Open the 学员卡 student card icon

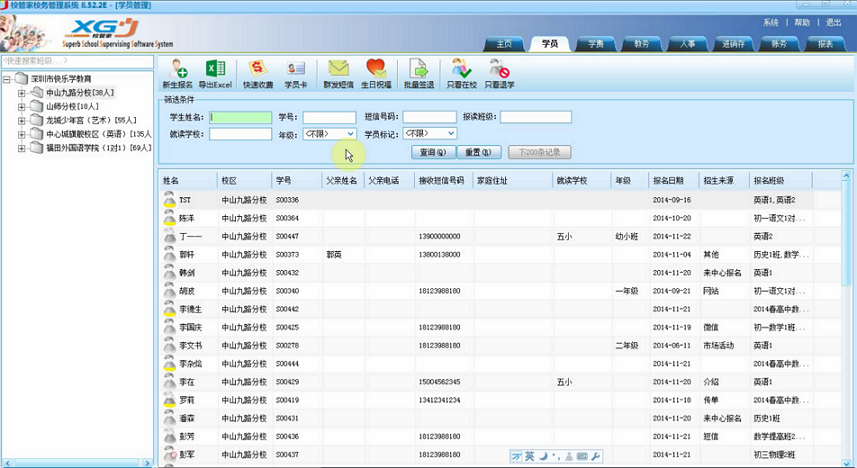pyautogui.click(x=296, y=69)
